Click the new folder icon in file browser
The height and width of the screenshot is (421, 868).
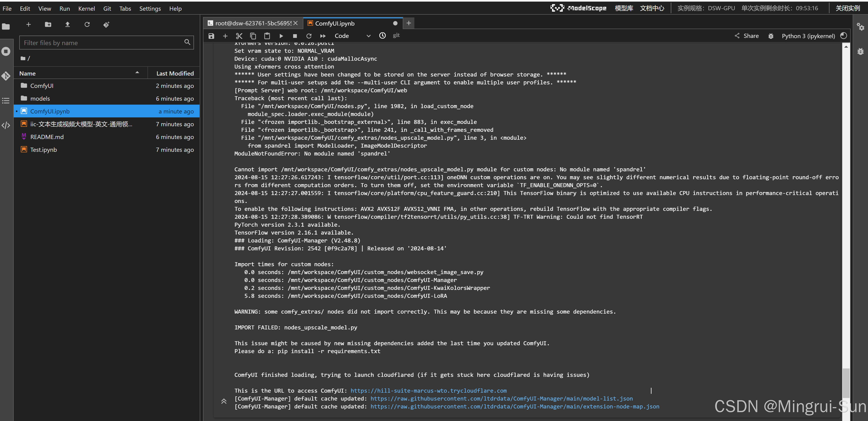pyautogui.click(x=48, y=24)
